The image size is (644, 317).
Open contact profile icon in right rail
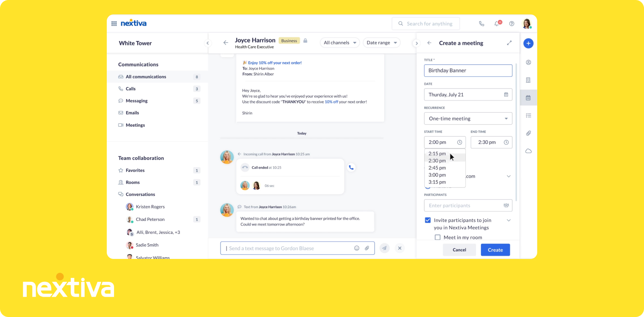pos(528,62)
